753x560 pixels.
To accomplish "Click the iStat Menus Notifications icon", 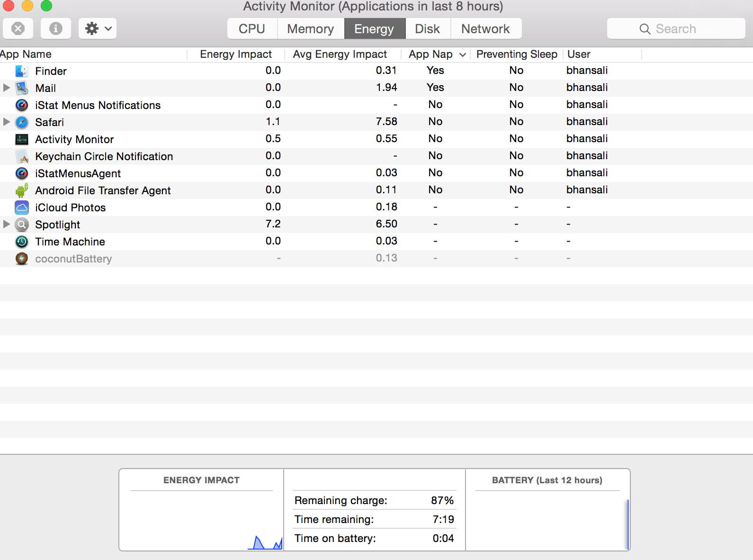I will pos(22,105).
